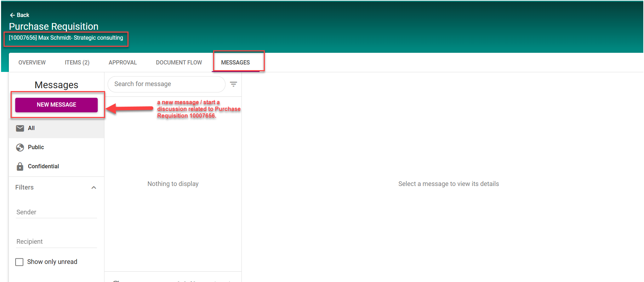
Task: Enable the Show only unread checkbox
Action: (x=19, y=262)
